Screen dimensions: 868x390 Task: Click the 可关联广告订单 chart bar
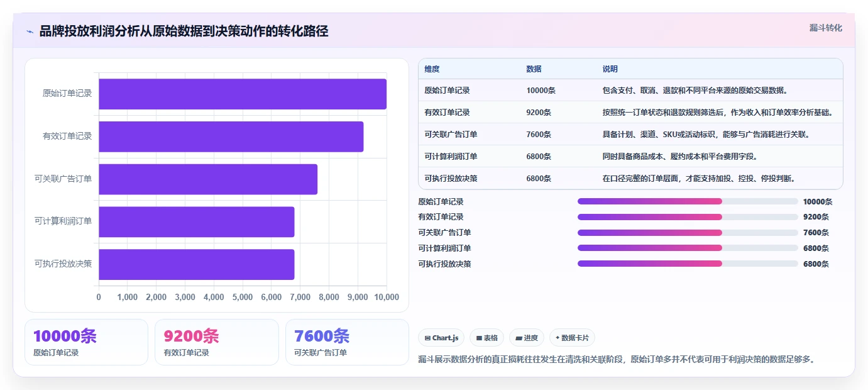tap(208, 179)
